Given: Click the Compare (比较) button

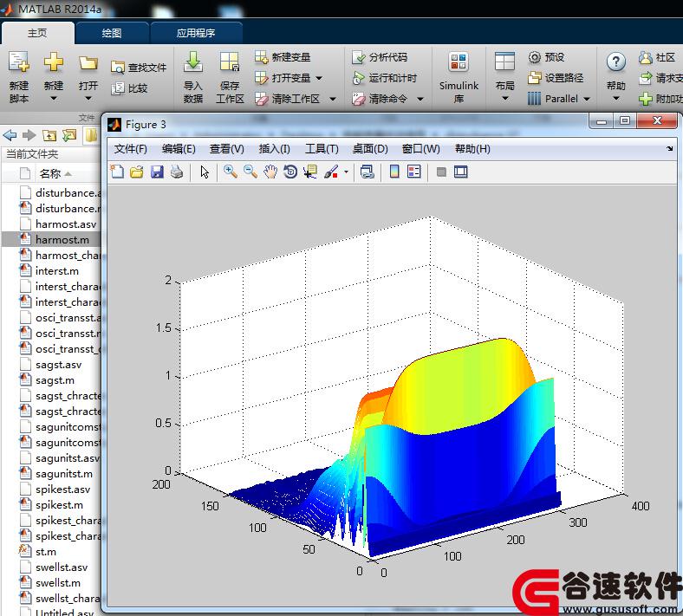Looking at the screenshot, I should (129, 88).
